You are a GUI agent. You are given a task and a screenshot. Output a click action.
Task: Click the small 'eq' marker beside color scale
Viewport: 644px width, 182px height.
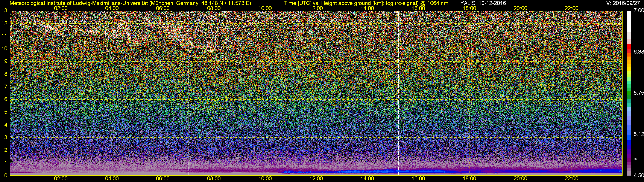click(636, 159)
